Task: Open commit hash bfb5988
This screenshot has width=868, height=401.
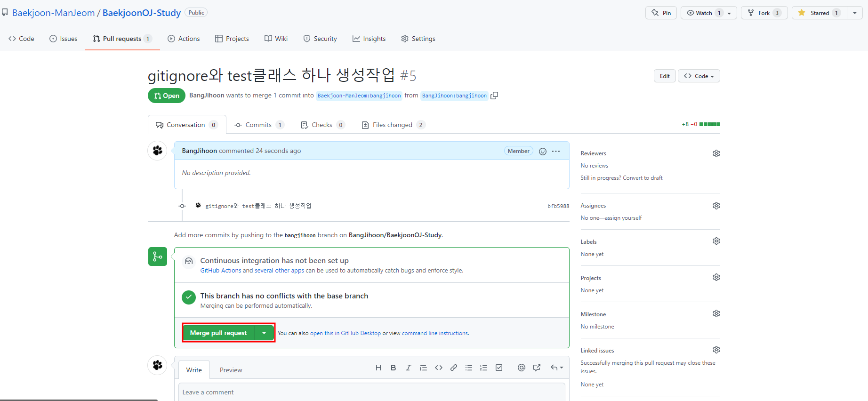Action: point(558,206)
